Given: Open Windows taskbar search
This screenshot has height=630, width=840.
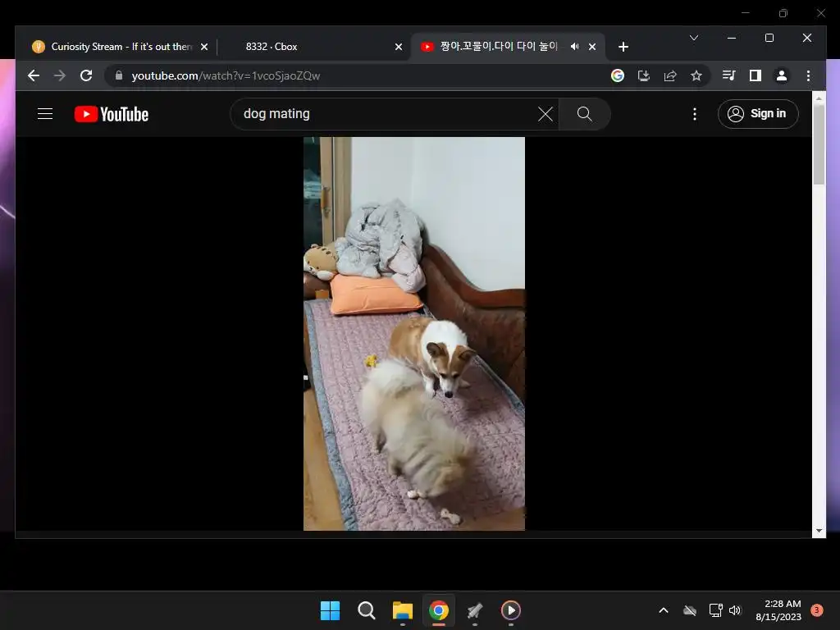Looking at the screenshot, I should (367, 610).
